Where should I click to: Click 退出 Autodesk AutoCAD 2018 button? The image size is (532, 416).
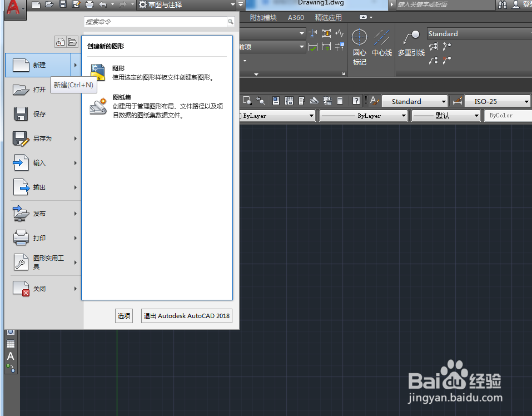(x=187, y=316)
